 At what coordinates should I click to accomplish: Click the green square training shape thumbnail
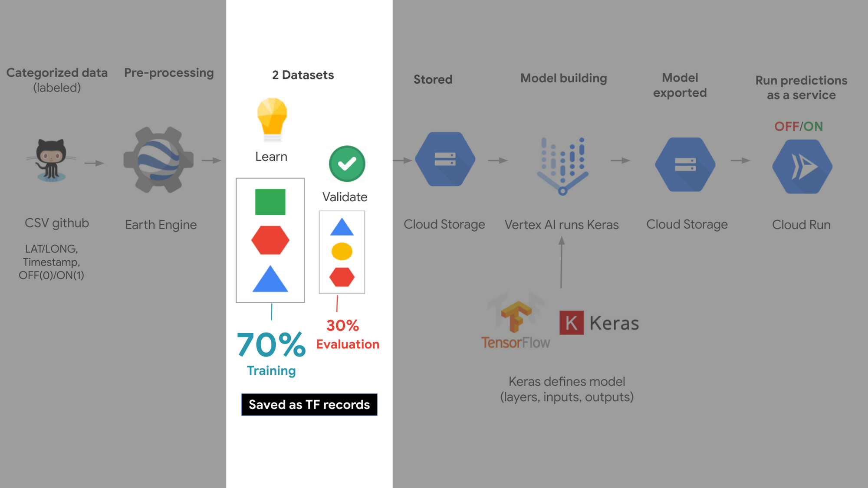(270, 202)
